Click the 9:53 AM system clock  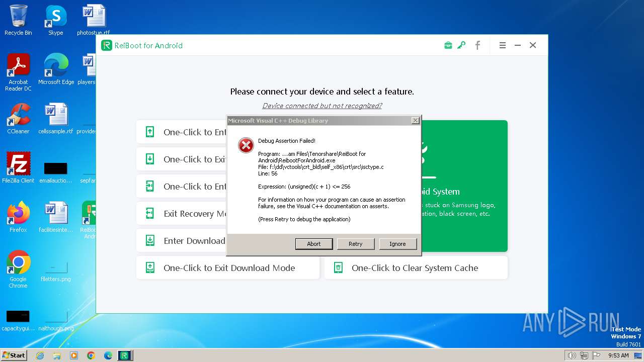tap(618, 355)
